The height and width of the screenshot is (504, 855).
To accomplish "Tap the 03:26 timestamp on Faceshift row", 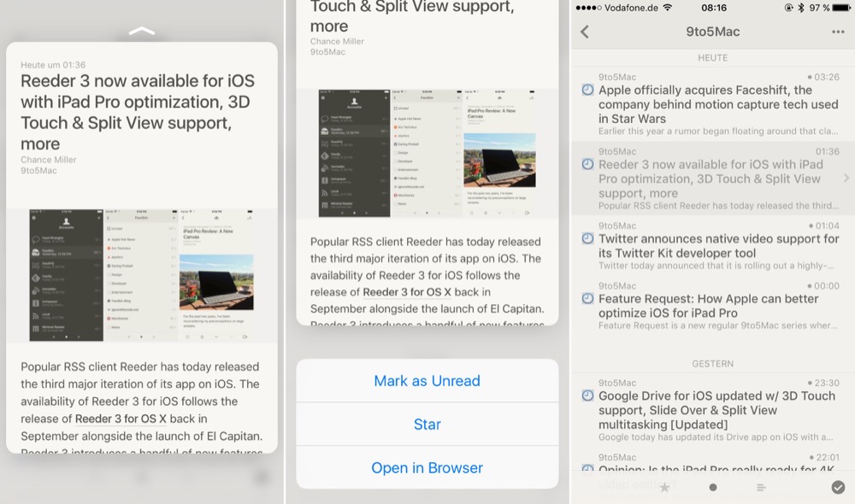I will 826,77.
